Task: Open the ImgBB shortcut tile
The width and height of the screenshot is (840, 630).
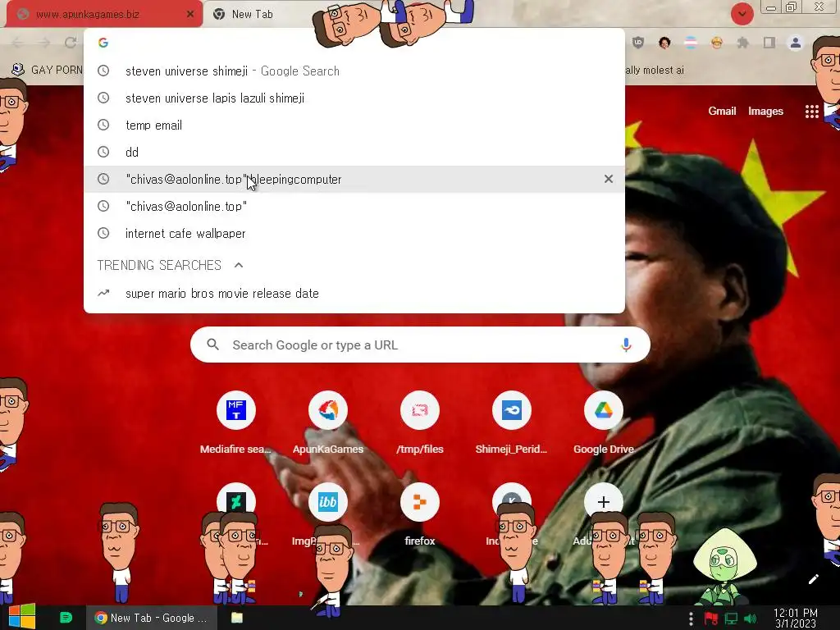Action: 328,502
